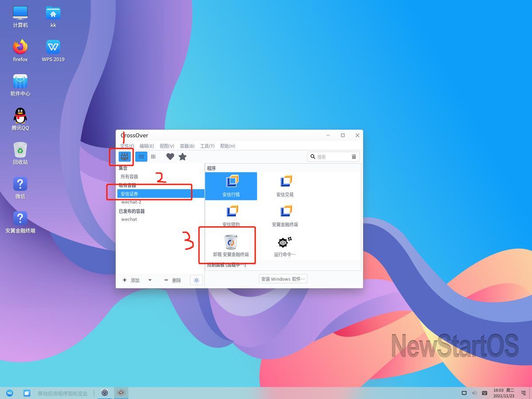Open 安翼金融终端 desktop shortcut
This screenshot has height=399, width=532.
(20, 222)
